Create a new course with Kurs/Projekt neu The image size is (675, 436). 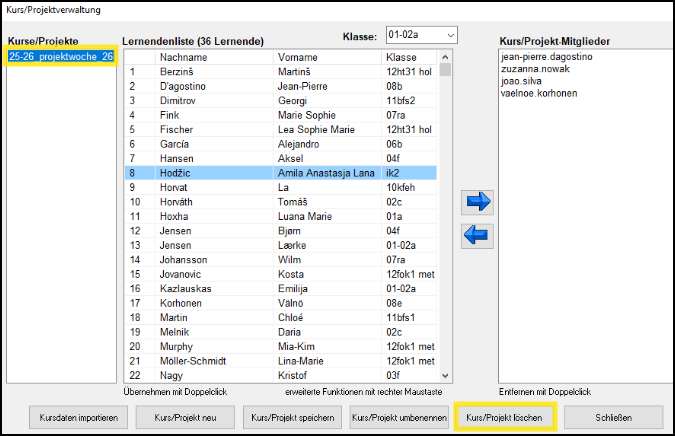[183, 417]
